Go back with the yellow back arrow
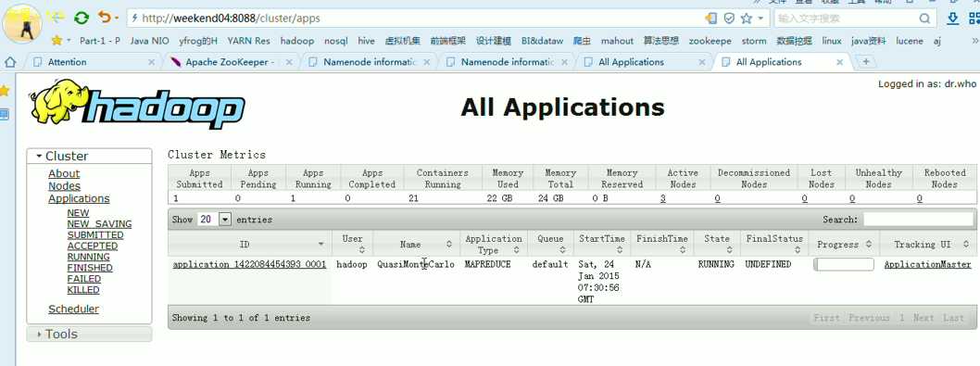 tap(57, 19)
